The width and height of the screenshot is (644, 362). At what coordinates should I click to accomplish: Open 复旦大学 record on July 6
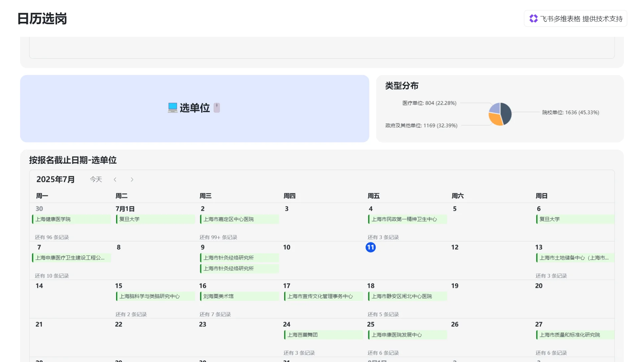[575, 219]
